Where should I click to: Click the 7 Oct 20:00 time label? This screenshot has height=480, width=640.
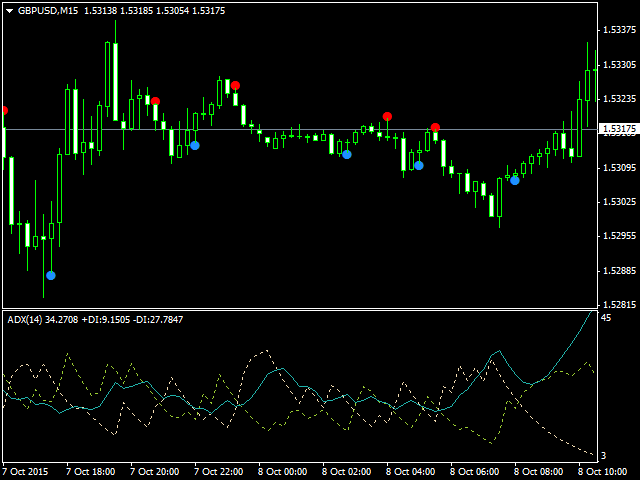click(x=154, y=472)
